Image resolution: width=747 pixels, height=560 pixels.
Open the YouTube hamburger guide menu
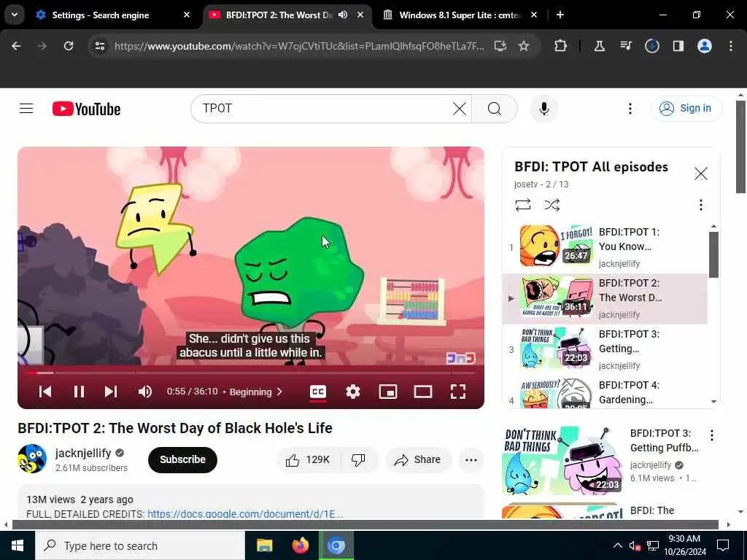pyautogui.click(x=26, y=109)
